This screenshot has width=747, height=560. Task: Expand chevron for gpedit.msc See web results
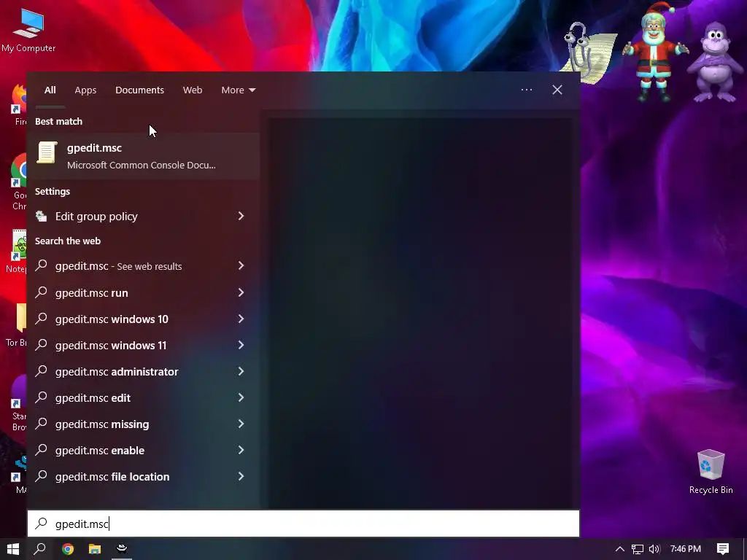coord(241,265)
